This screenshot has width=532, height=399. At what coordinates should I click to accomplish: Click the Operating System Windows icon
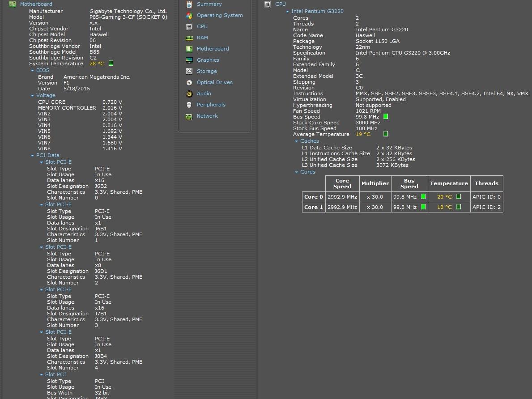[x=189, y=15]
